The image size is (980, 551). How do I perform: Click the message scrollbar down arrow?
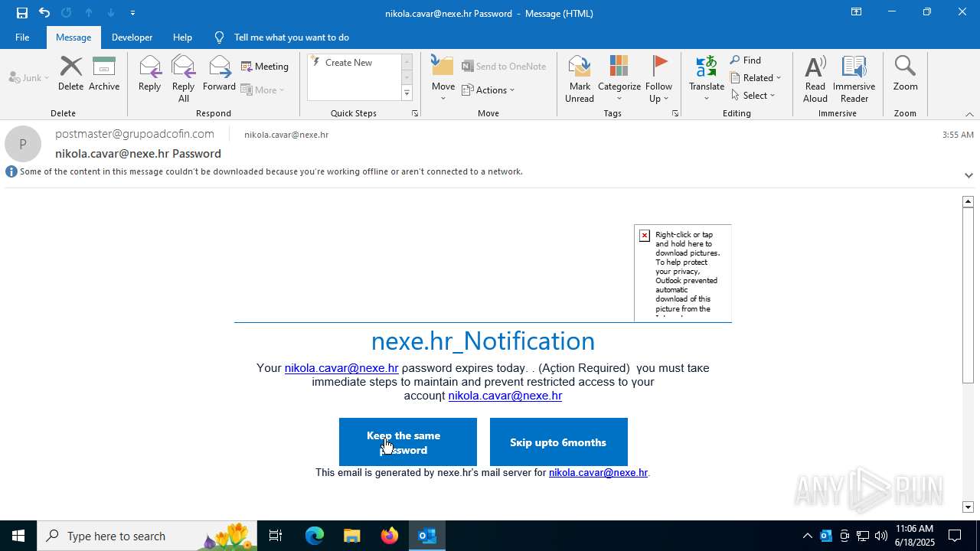click(968, 507)
